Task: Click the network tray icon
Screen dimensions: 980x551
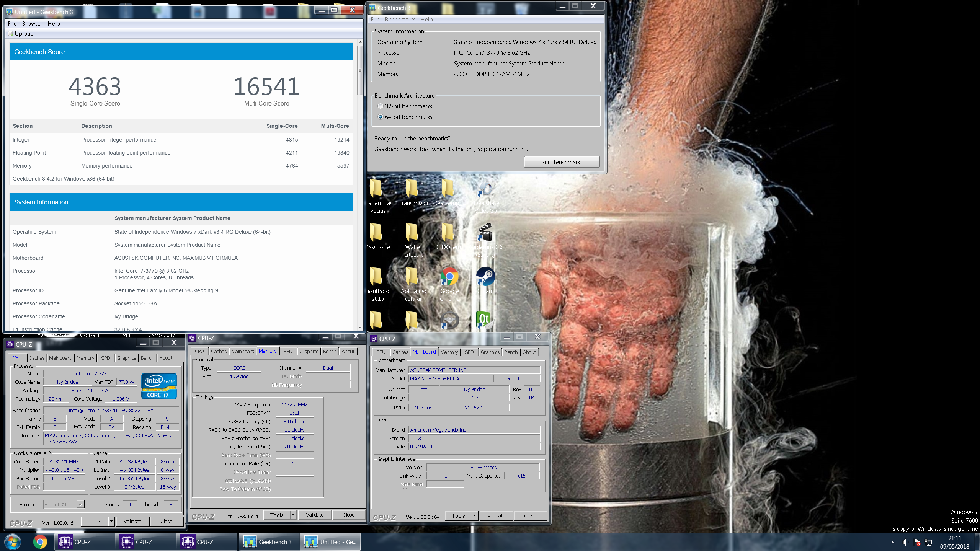Action: coord(928,542)
